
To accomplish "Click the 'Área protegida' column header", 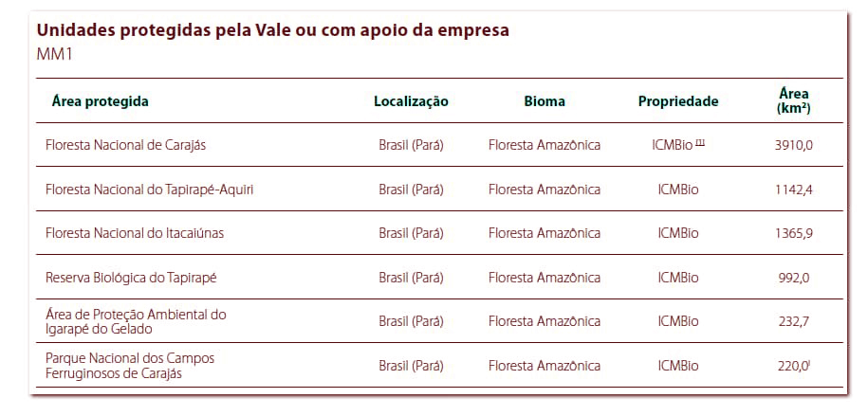I will [101, 101].
